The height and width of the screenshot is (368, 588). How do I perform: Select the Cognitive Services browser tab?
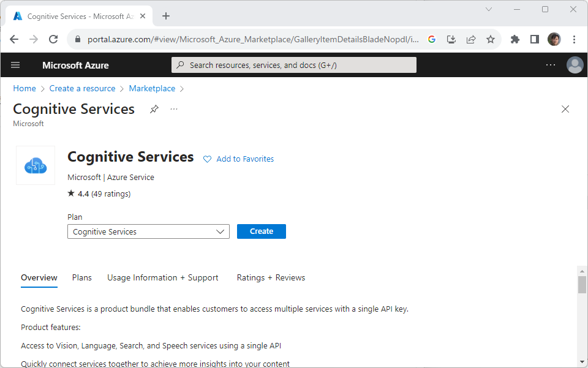coord(79,16)
